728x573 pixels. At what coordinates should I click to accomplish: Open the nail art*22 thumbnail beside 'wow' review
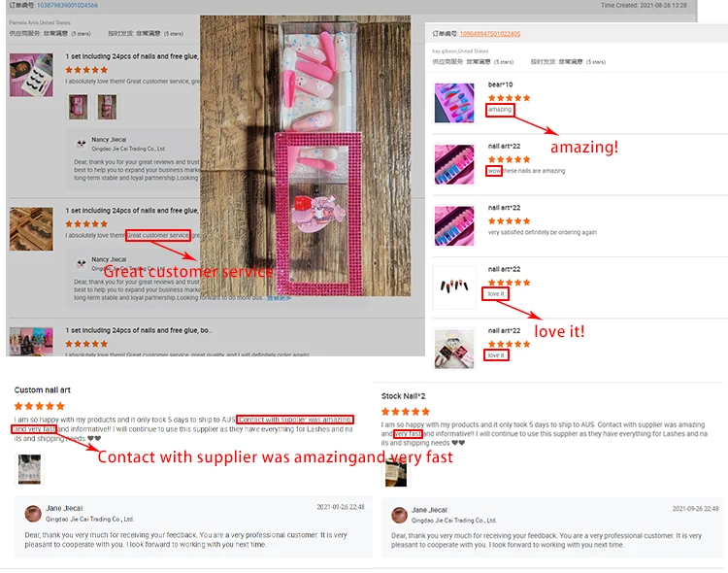click(x=454, y=164)
